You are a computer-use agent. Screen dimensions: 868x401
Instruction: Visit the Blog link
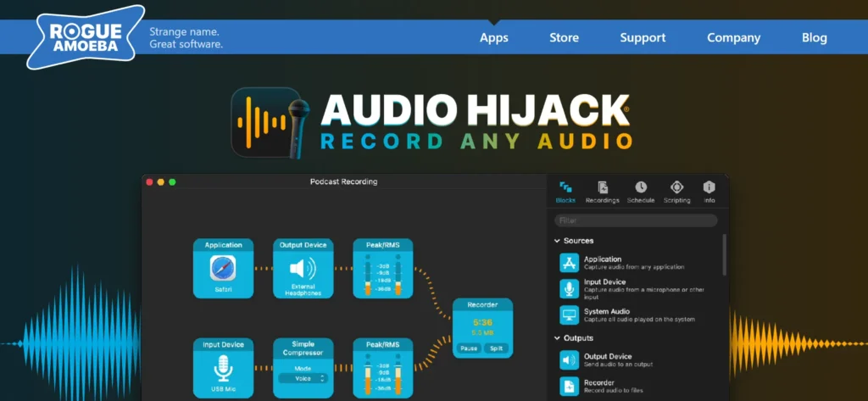click(x=815, y=37)
